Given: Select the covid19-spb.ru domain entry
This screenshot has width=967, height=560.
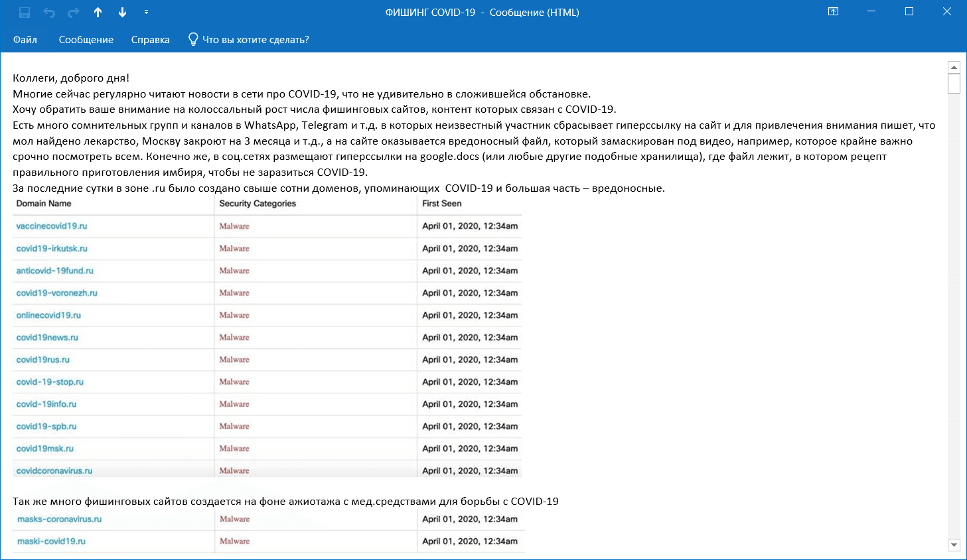Looking at the screenshot, I should (46, 427).
